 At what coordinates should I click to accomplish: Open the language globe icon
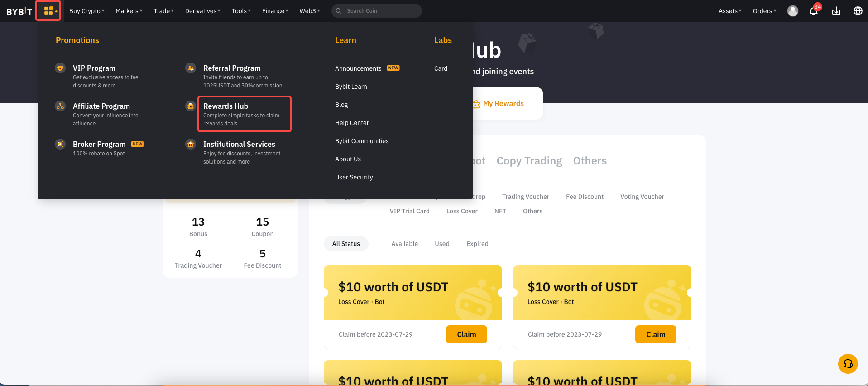coord(858,11)
